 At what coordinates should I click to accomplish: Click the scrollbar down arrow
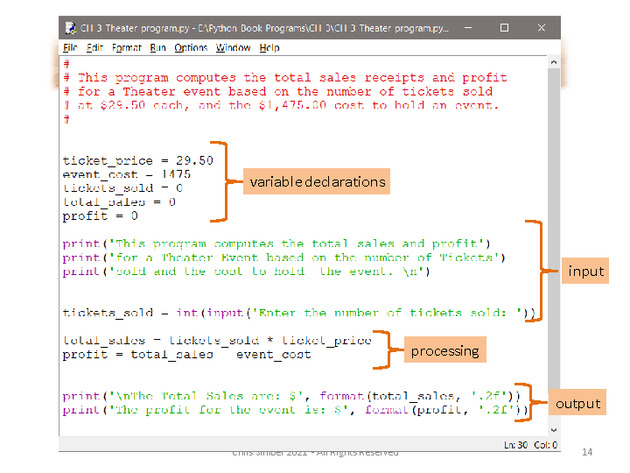(554, 430)
